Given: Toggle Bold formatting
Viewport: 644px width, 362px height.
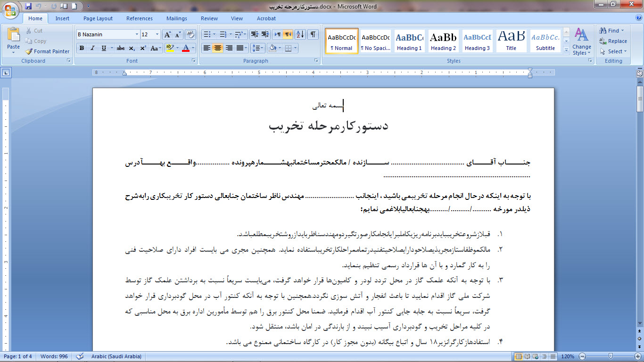Looking at the screenshot, I should click(x=82, y=48).
